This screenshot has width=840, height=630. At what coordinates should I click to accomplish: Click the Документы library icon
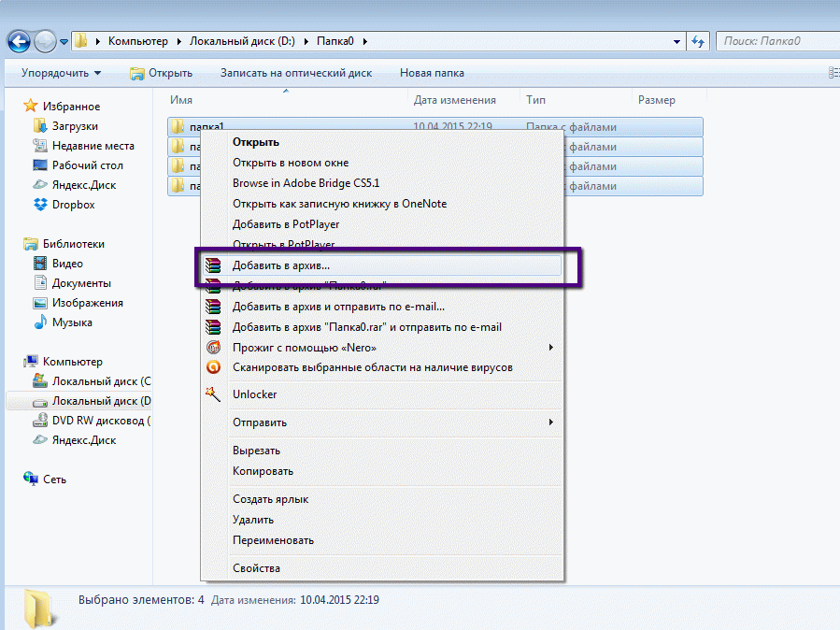pyautogui.click(x=40, y=282)
